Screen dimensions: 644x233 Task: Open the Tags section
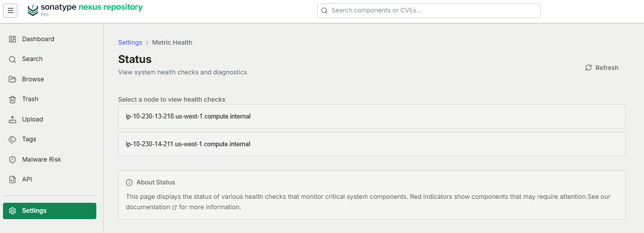click(x=50, y=139)
